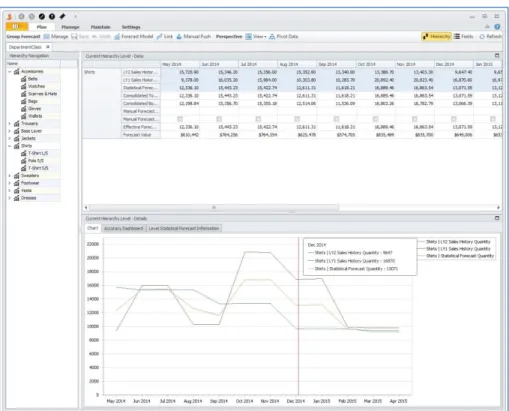
Task: Tick Manual Forecast checkbox for Oct 2014
Action: 375,119
